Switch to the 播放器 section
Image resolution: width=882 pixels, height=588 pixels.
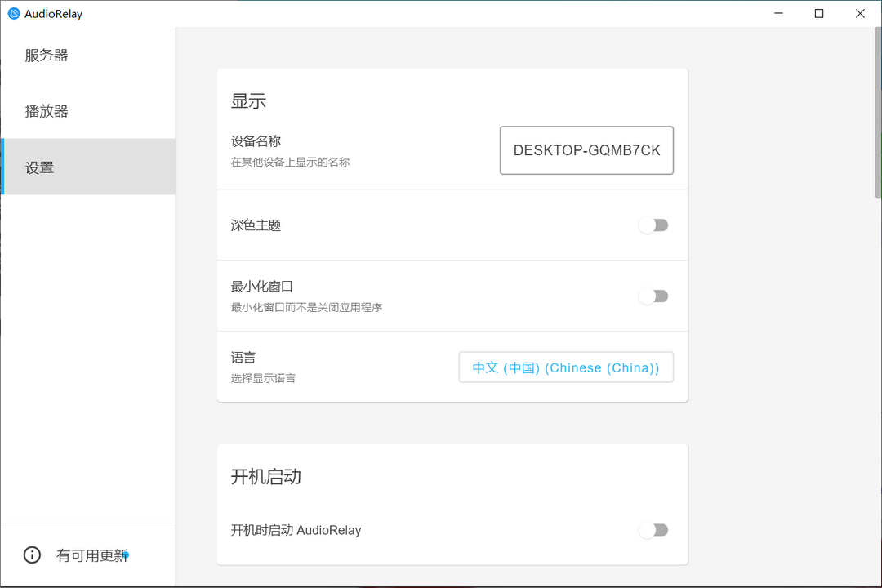point(46,110)
